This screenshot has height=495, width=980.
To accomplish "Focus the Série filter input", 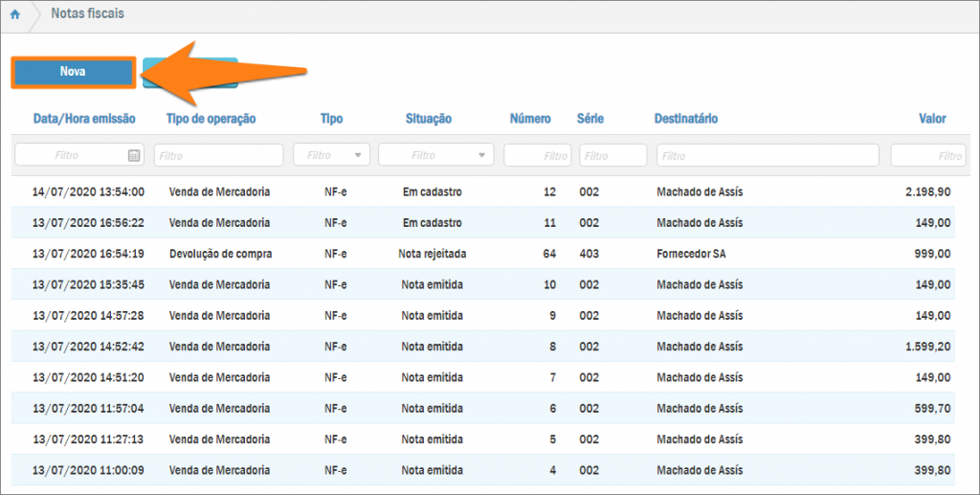I will click(612, 155).
